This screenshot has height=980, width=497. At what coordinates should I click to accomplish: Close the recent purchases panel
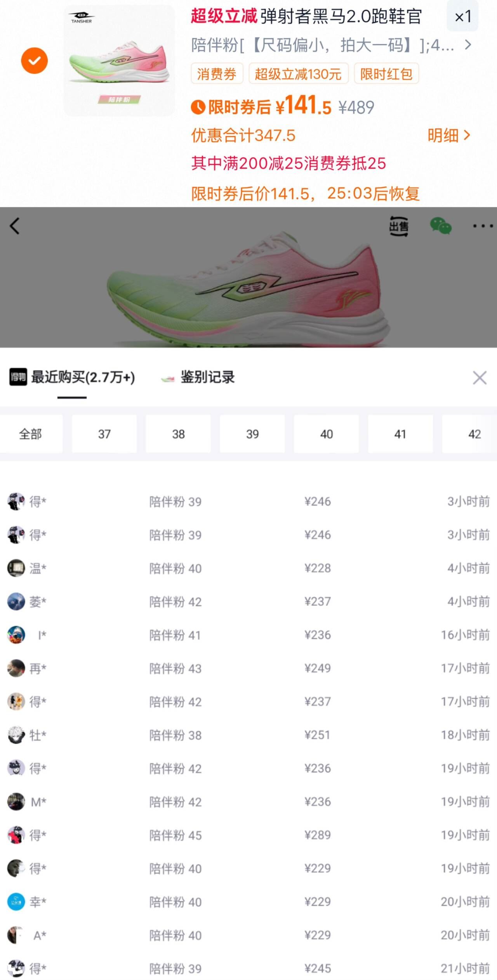(x=480, y=378)
